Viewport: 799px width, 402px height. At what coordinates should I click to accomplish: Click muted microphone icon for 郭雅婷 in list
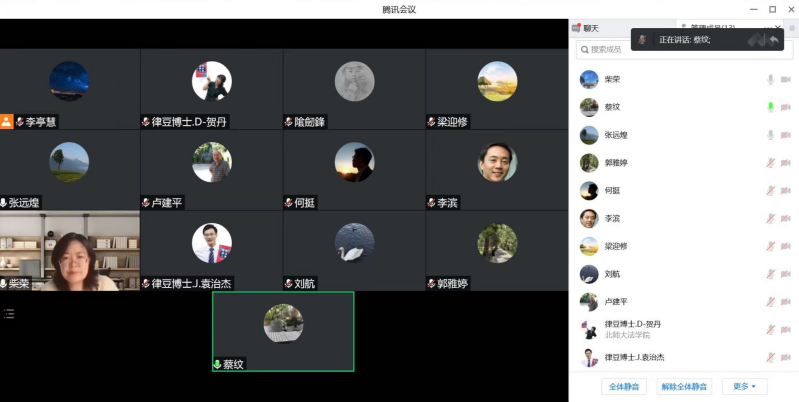(x=770, y=163)
